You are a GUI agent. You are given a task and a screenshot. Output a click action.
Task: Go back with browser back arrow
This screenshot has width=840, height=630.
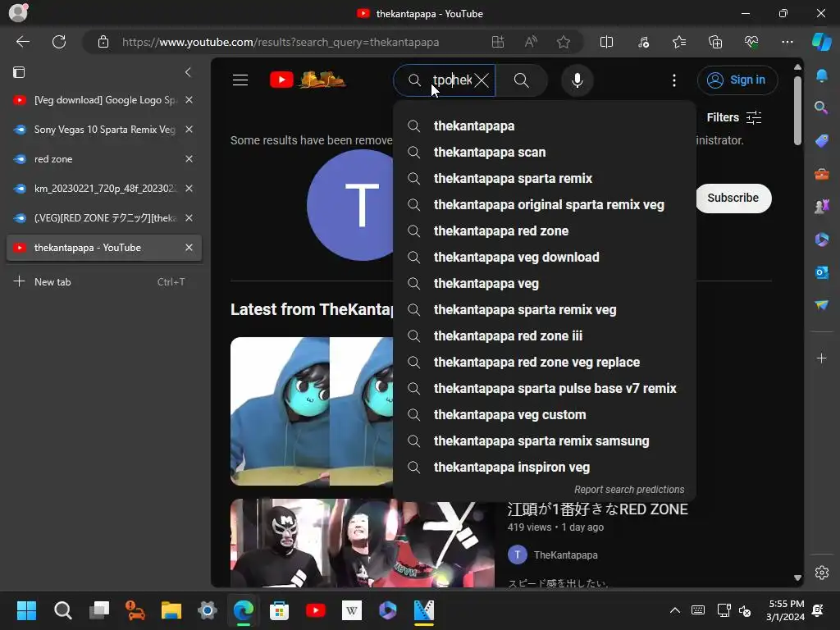click(x=22, y=42)
